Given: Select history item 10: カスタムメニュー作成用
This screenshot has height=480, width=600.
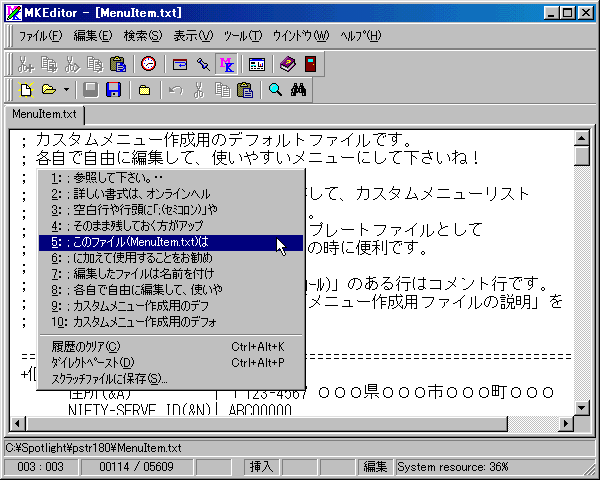Looking at the screenshot, I should (x=171, y=322).
